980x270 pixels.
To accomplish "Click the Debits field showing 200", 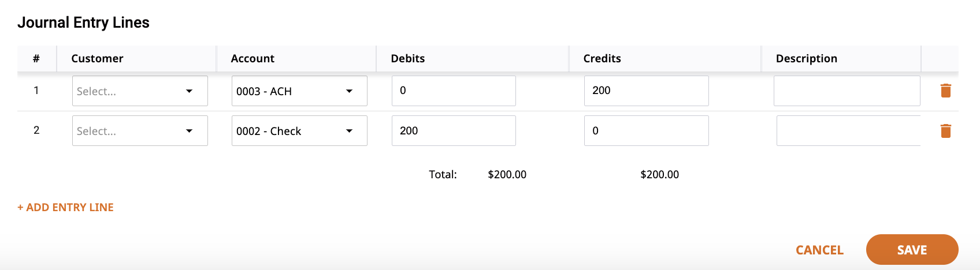I will (x=454, y=130).
